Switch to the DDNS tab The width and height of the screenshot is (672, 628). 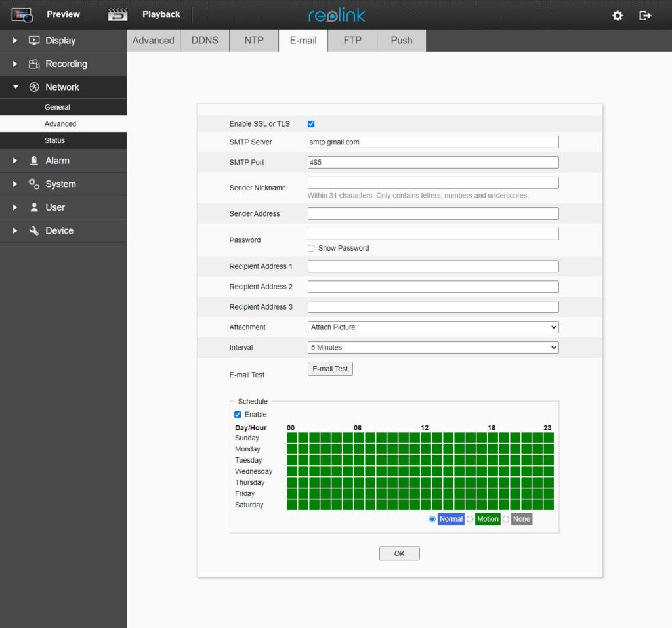[x=205, y=40]
